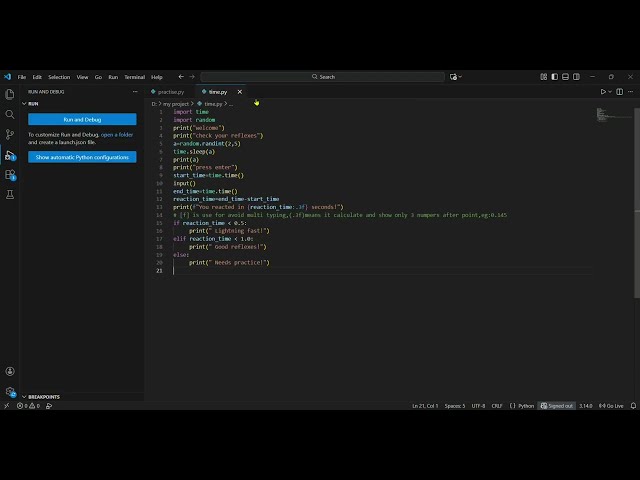The image size is (640, 480).
Task: Select Python interpreter 3.14.0
Action: click(585, 406)
